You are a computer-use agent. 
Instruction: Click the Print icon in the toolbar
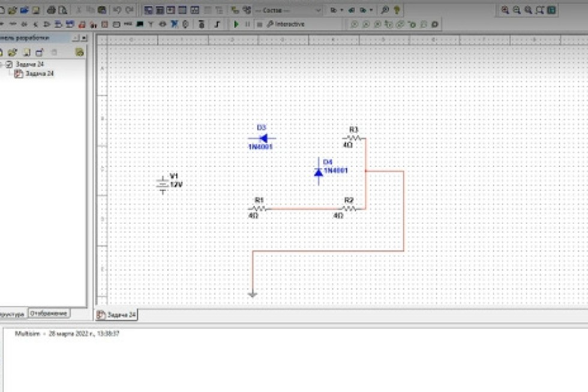coord(51,10)
